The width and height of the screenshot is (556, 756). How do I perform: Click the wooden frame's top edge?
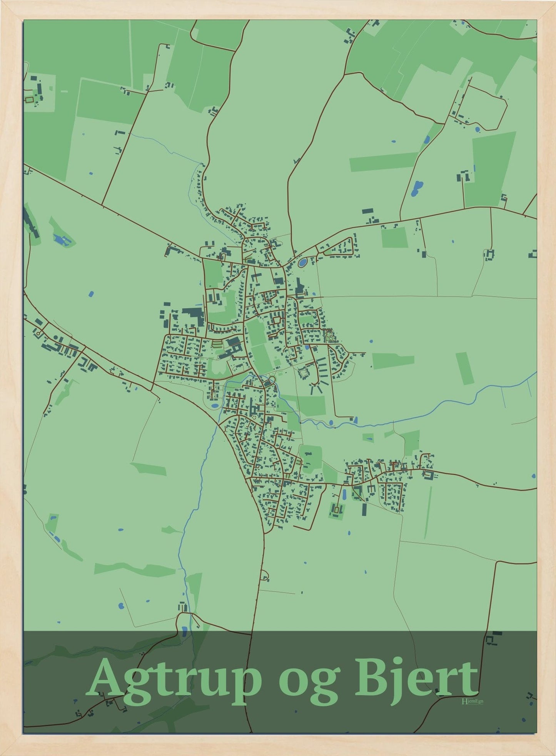tap(278, 10)
